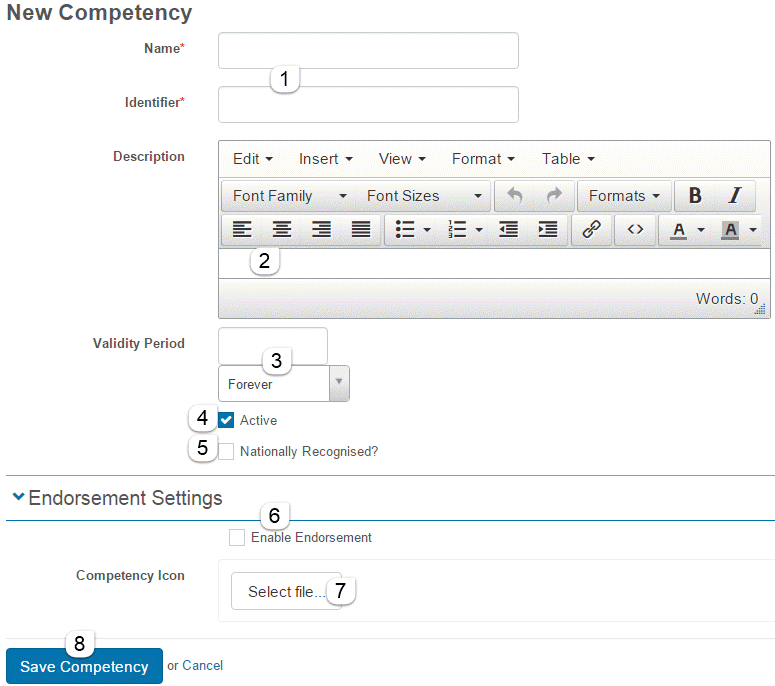Open the Insert menu in the editor
The image size is (775, 686).
click(325, 159)
